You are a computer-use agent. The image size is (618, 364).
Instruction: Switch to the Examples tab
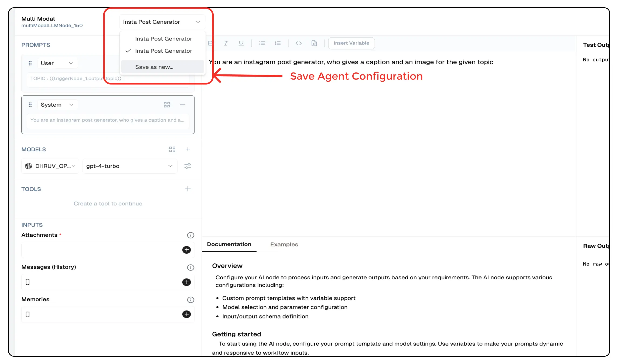(x=284, y=244)
